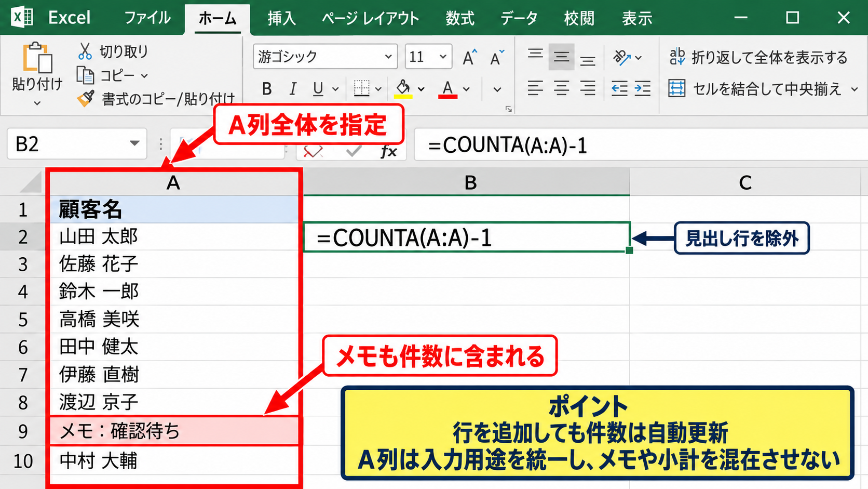Center text horizontally
Screen dimensions: 868x489
(x=561, y=88)
